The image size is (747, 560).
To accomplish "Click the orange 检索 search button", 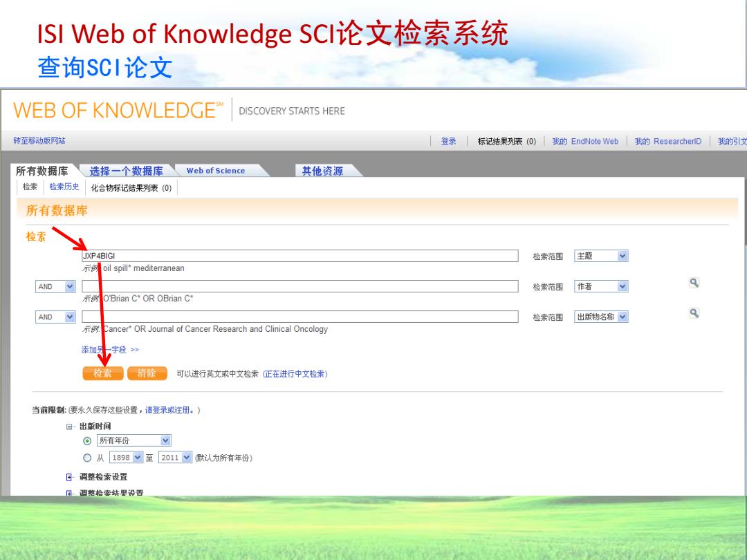I will (x=103, y=373).
